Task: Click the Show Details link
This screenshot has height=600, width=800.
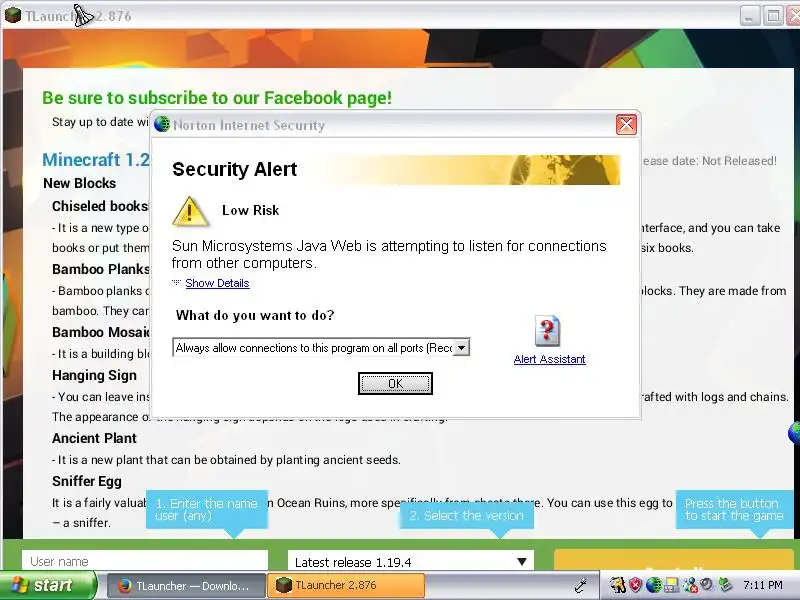Action: (x=217, y=283)
